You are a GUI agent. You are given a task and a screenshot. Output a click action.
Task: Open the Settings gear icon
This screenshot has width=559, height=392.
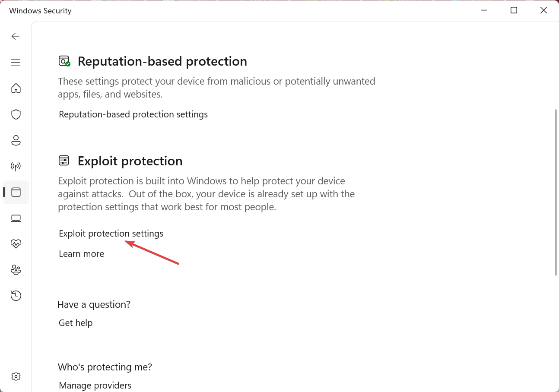[16, 376]
